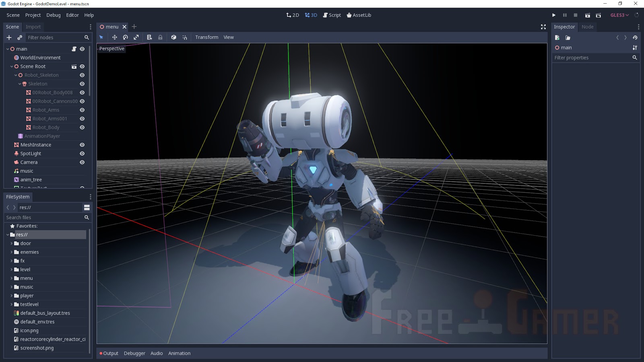Screen dimensions: 644x362
Task: Switch to the Import tab
Action: pyautogui.click(x=33, y=27)
